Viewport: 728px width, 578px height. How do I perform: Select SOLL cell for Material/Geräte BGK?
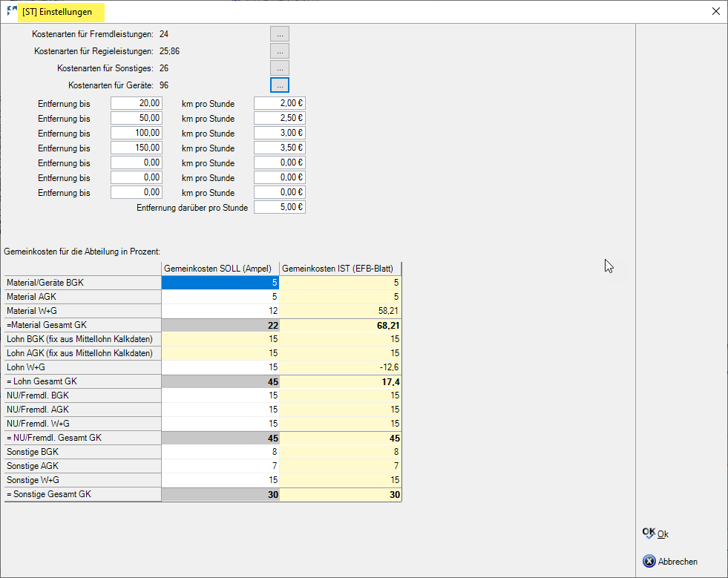click(220, 283)
